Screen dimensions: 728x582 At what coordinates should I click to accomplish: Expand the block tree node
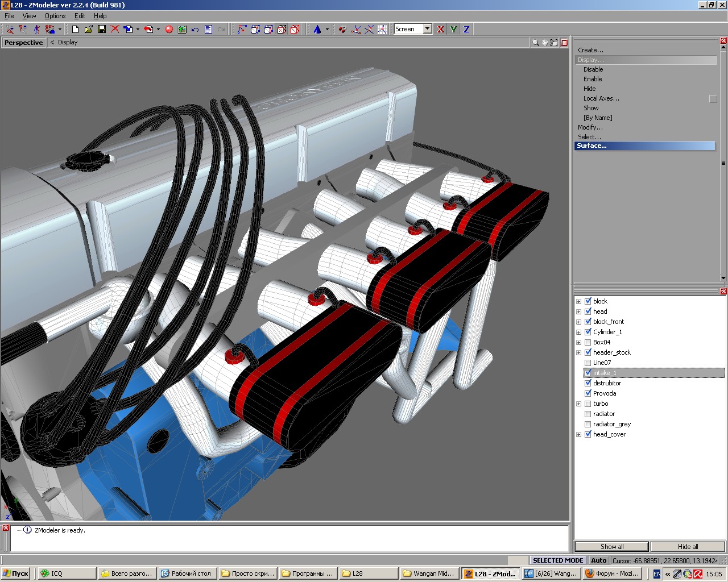pyautogui.click(x=578, y=301)
